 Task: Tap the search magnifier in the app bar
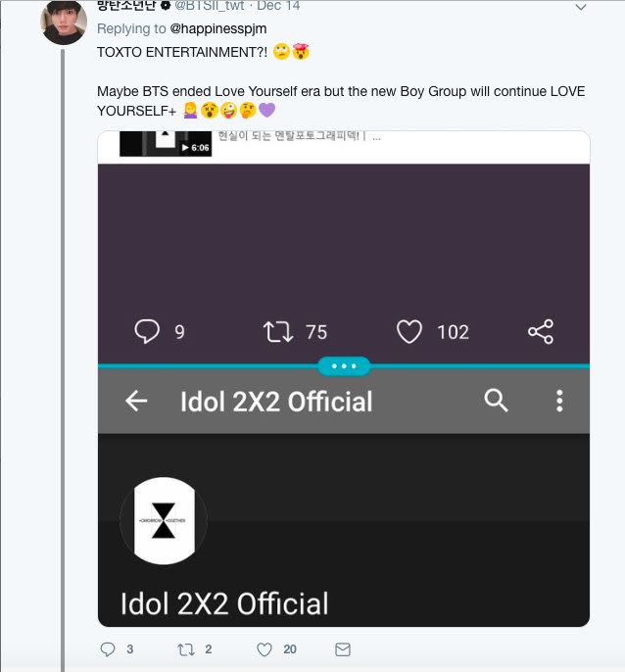(x=497, y=400)
